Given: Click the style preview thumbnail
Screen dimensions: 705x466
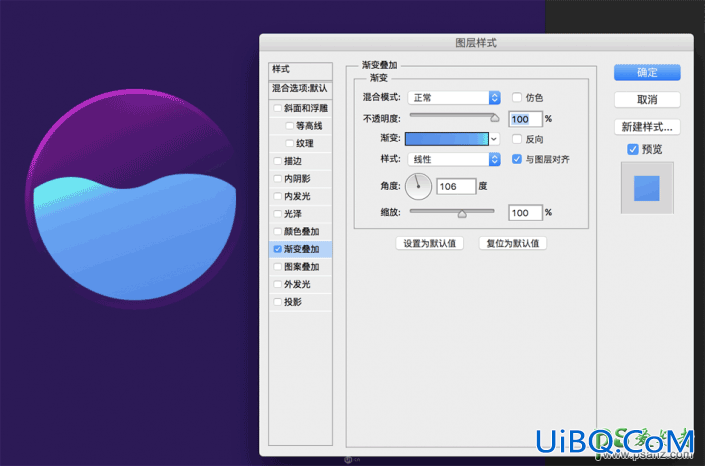Looking at the screenshot, I should pos(647,188).
